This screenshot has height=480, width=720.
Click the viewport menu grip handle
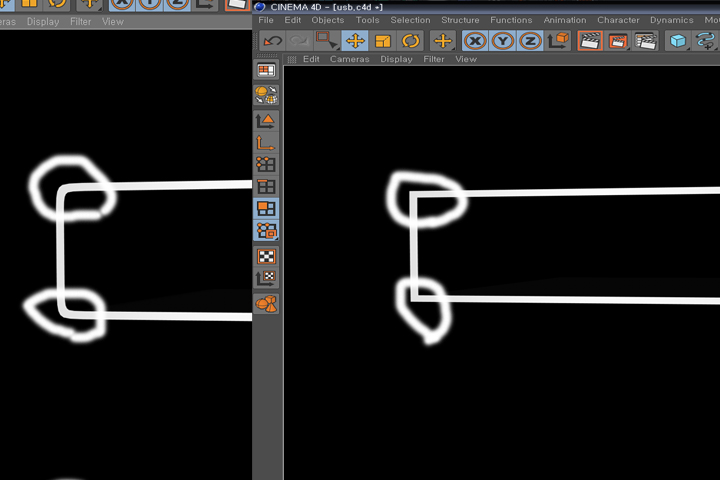292,60
